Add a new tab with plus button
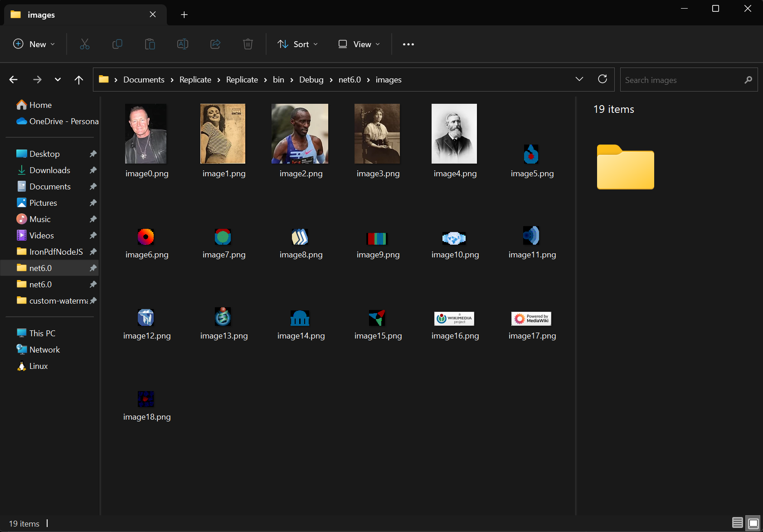The width and height of the screenshot is (763, 532). click(x=184, y=15)
